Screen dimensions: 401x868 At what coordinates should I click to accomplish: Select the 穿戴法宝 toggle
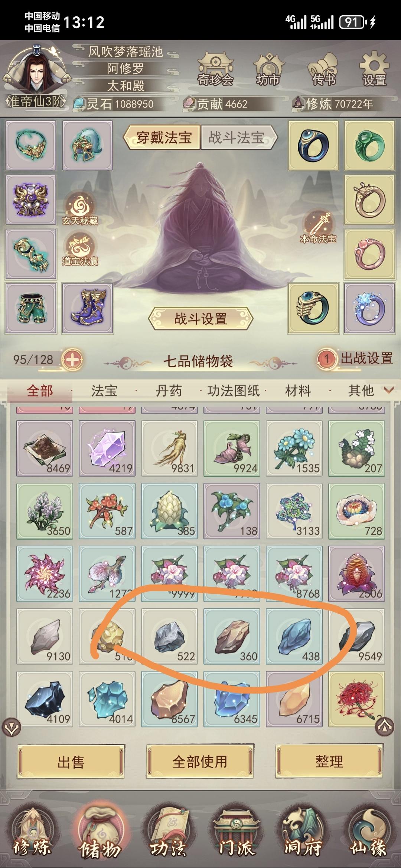point(162,138)
